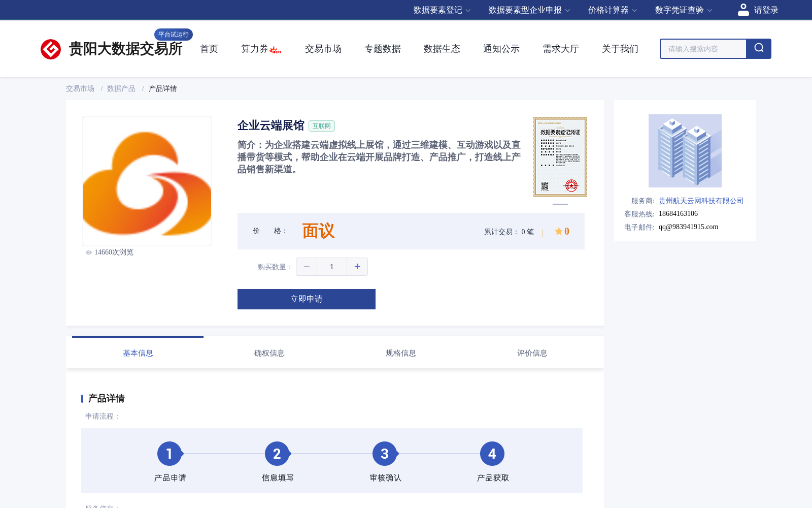
Task: Open 专题数据 menu item
Action: 383,49
